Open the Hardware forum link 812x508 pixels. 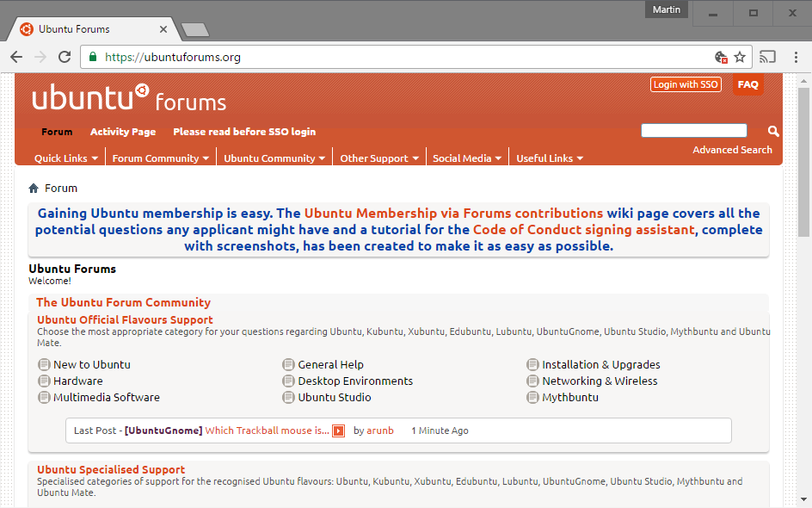click(x=77, y=381)
